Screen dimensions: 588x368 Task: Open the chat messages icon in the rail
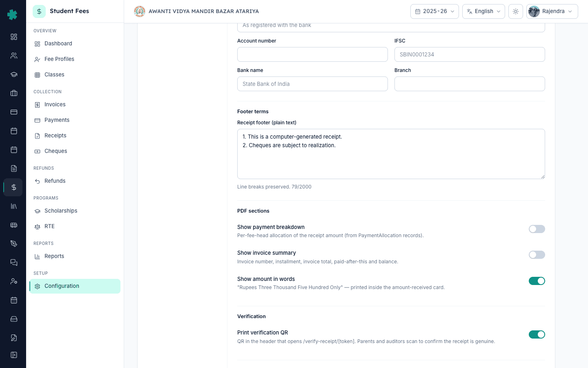pos(14,263)
